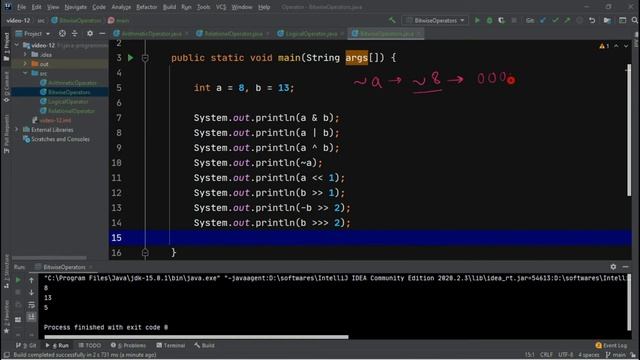
Task: Open the TODO tool window
Action: coord(89,345)
